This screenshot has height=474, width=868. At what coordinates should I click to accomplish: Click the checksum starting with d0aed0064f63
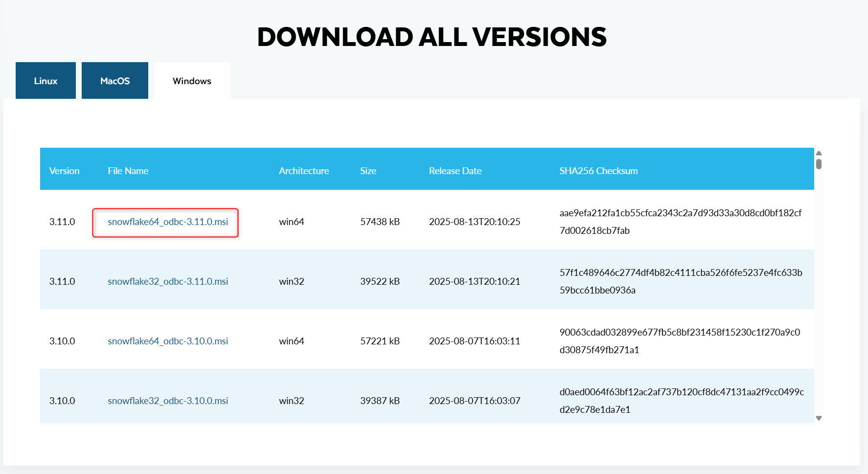pyautogui.click(x=682, y=401)
